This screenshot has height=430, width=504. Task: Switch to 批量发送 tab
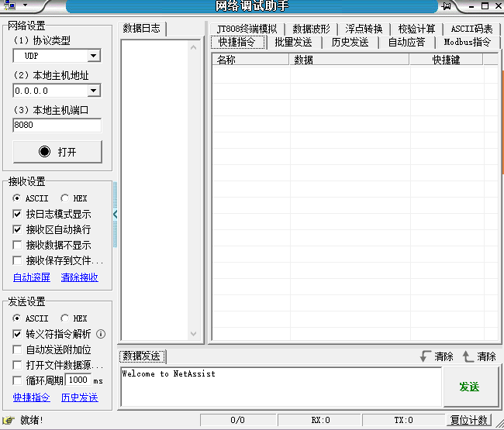click(x=293, y=42)
